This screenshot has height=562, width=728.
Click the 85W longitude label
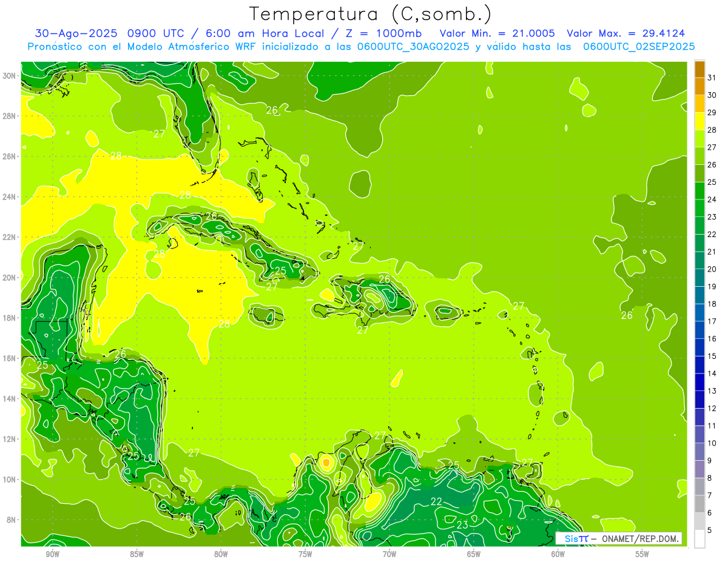[x=136, y=554]
